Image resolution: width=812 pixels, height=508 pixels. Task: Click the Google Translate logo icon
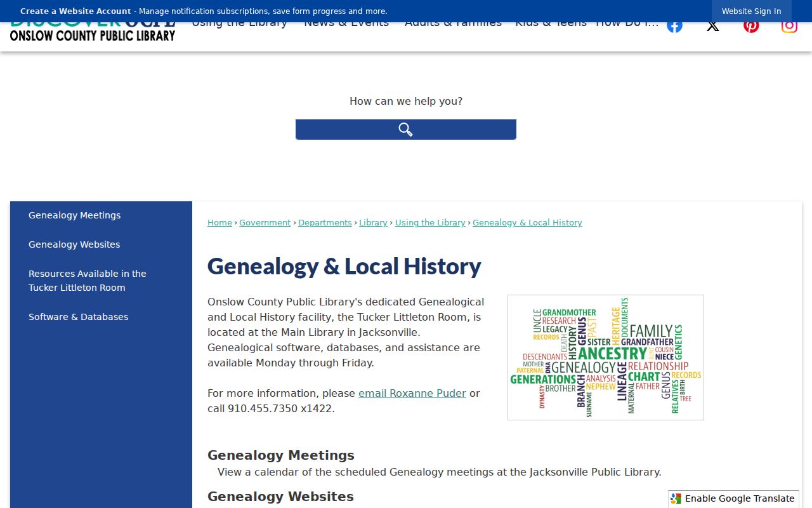pyautogui.click(x=676, y=499)
